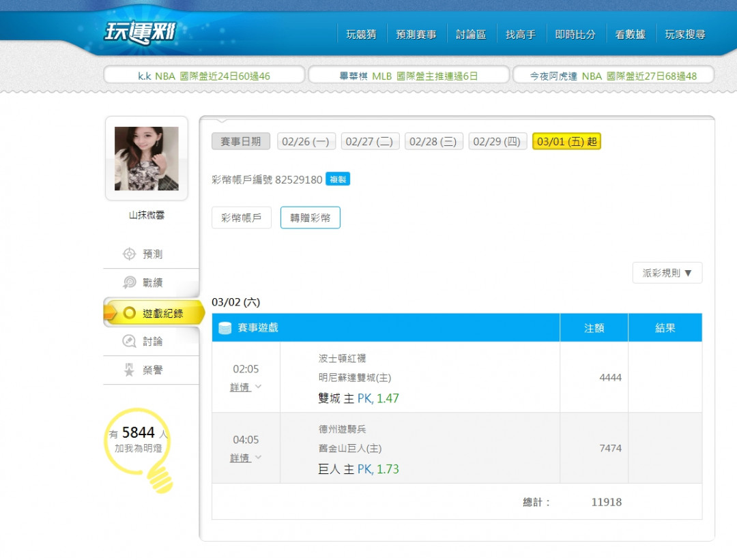Open 榮譽 in the sidebar
The image size is (737, 560).
click(151, 370)
